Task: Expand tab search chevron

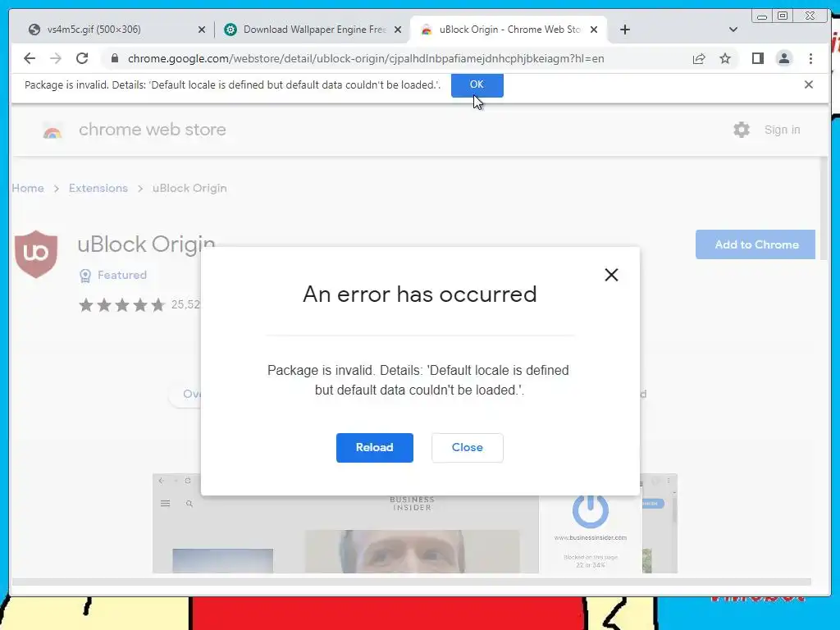Action: click(x=733, y=30)
